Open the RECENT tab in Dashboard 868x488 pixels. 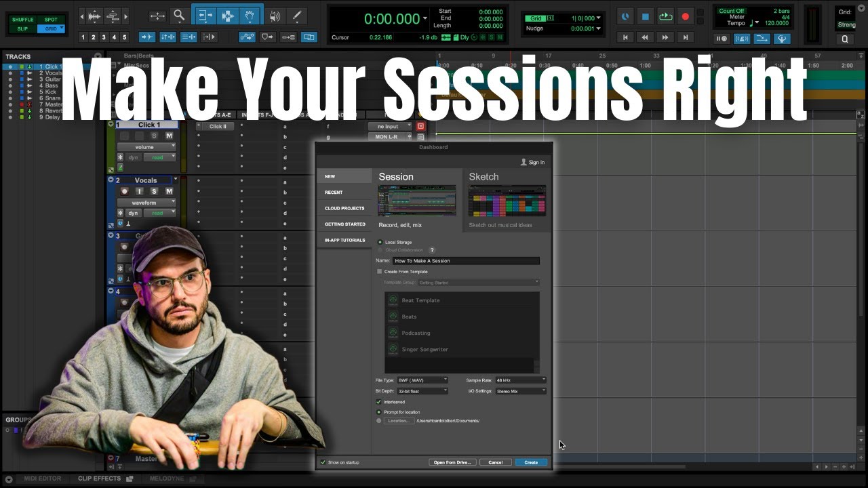(x=344, y=192)
